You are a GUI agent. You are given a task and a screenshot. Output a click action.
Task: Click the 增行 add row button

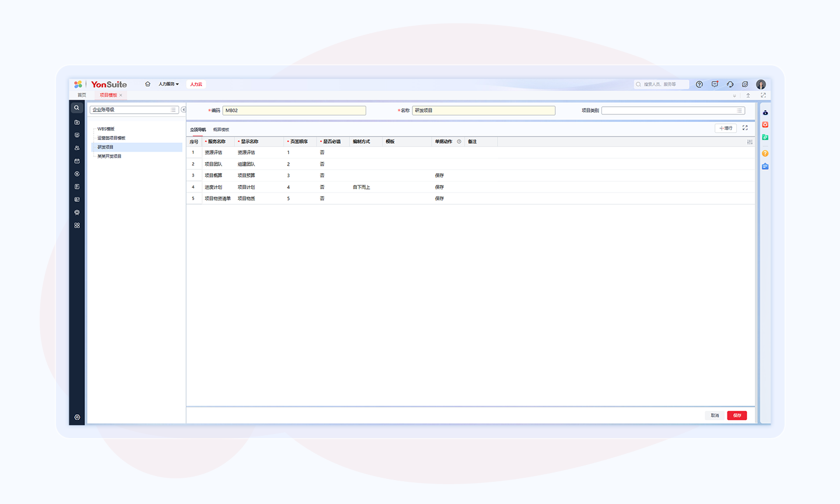click(x=726, y=128)
